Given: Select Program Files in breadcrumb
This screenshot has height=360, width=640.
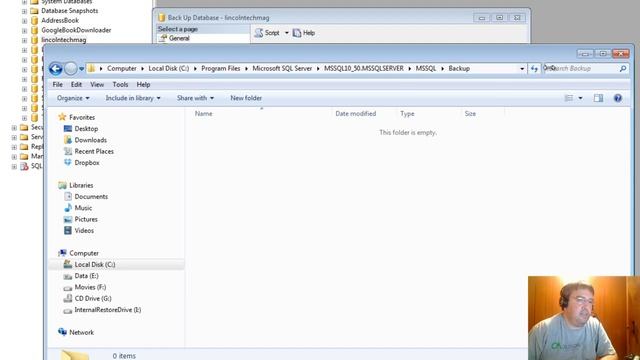Looking at the screenshot, I should (x=220, y=69).
